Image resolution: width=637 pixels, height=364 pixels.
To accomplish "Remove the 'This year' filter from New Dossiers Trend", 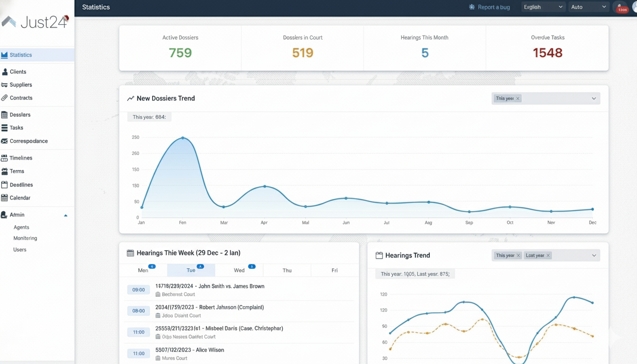I will pos(518,98).
